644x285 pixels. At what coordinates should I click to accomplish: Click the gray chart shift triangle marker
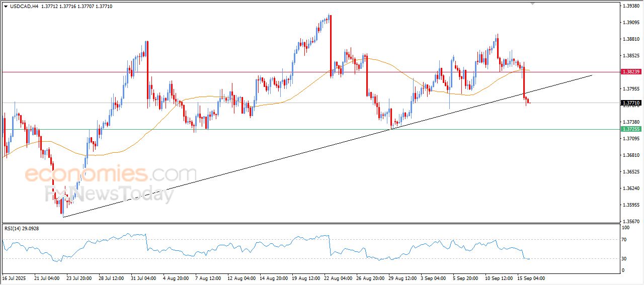click(533, 4)
